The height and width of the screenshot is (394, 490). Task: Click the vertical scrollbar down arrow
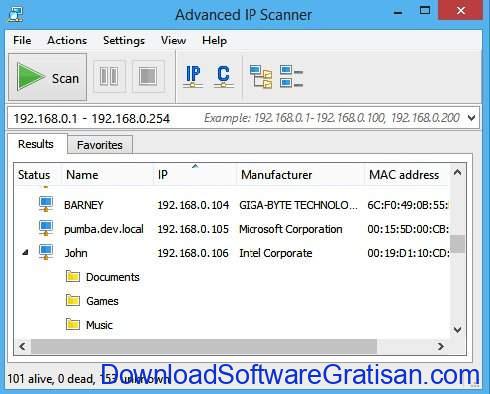click(457, 330)
